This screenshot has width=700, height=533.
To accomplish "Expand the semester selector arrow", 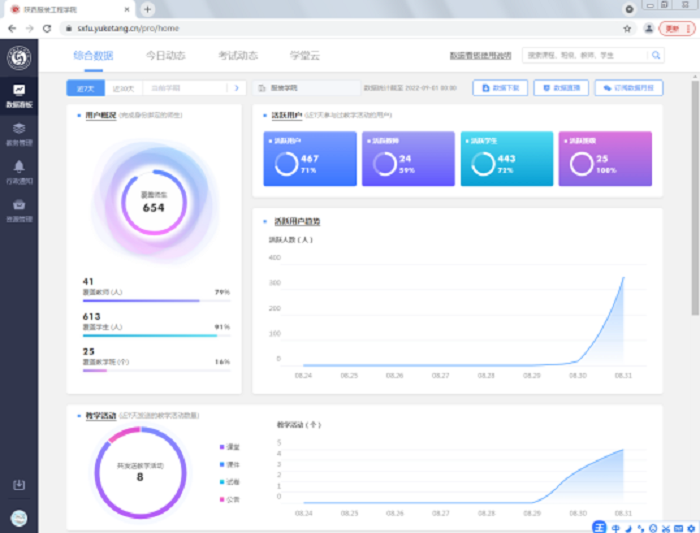I will [236, 88].
